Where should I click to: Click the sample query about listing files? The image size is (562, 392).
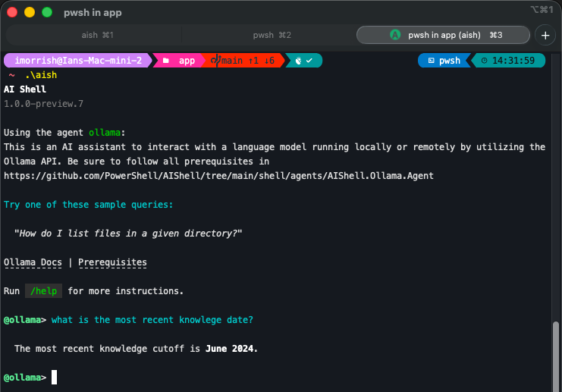point(128,234)
